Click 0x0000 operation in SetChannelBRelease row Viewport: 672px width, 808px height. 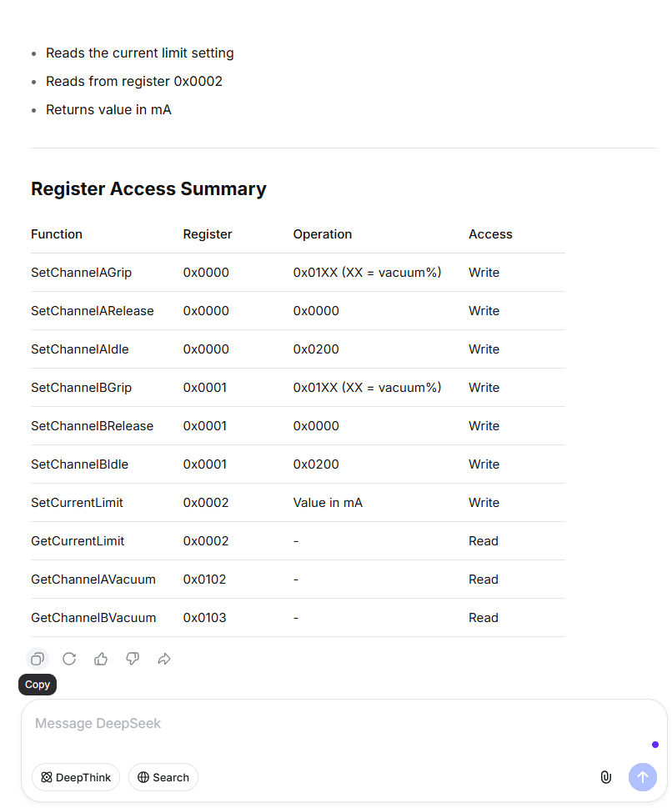(316, 425)
